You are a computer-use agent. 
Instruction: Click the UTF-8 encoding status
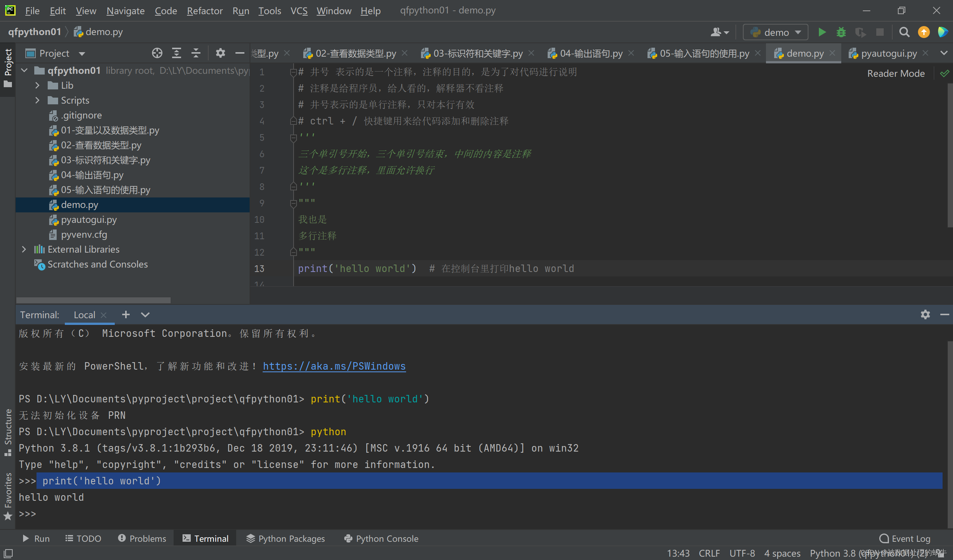[742, 553]
